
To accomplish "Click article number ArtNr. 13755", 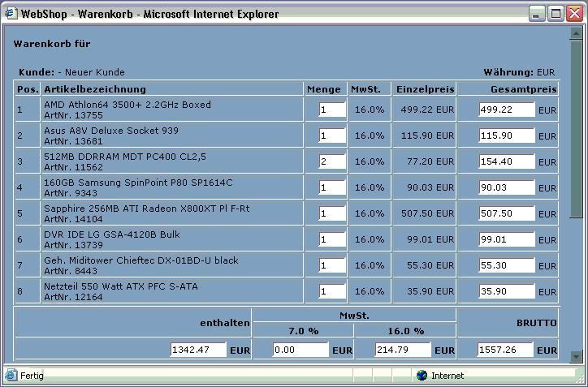I will 73,115.
